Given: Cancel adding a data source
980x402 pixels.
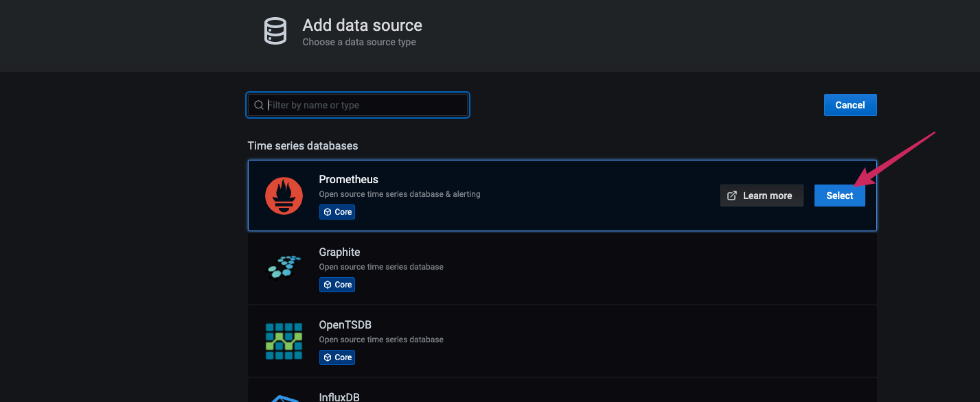Looking at the screenshot, I should [x=850, y=105].
